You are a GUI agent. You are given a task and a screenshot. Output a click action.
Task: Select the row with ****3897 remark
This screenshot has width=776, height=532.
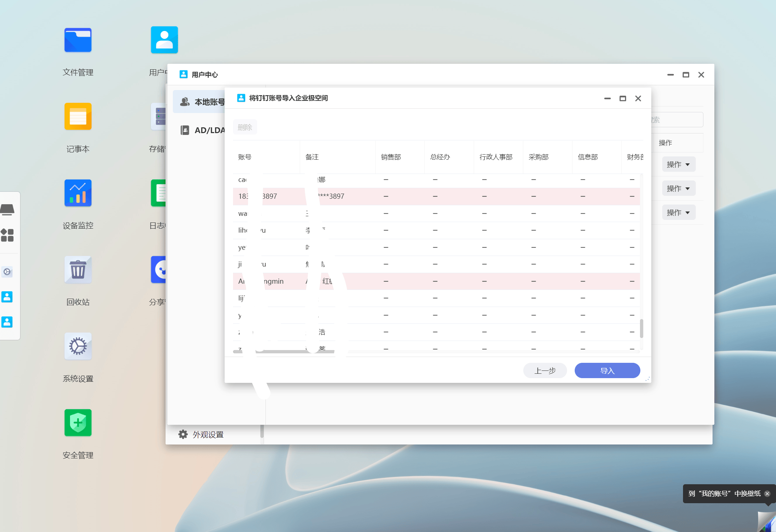coord(436,196)
